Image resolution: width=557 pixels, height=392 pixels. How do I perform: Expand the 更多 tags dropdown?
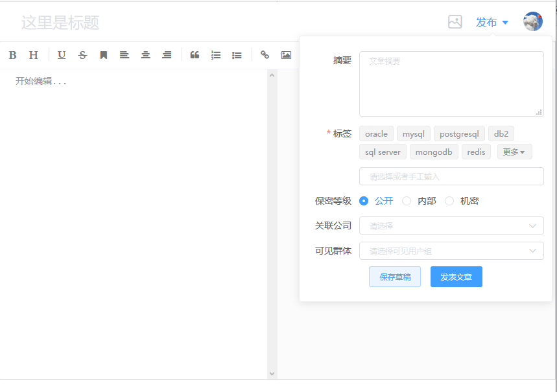[x=514, y=152]
